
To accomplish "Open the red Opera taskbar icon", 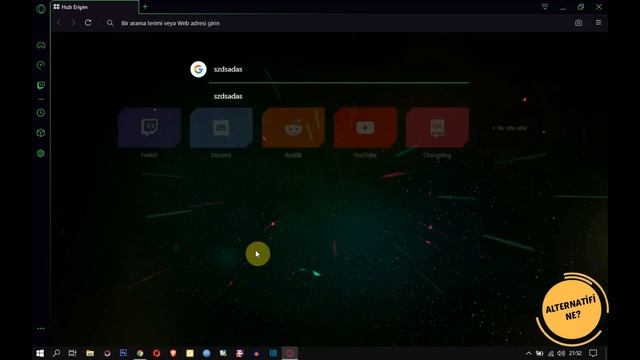I will (x=156, y=353).
